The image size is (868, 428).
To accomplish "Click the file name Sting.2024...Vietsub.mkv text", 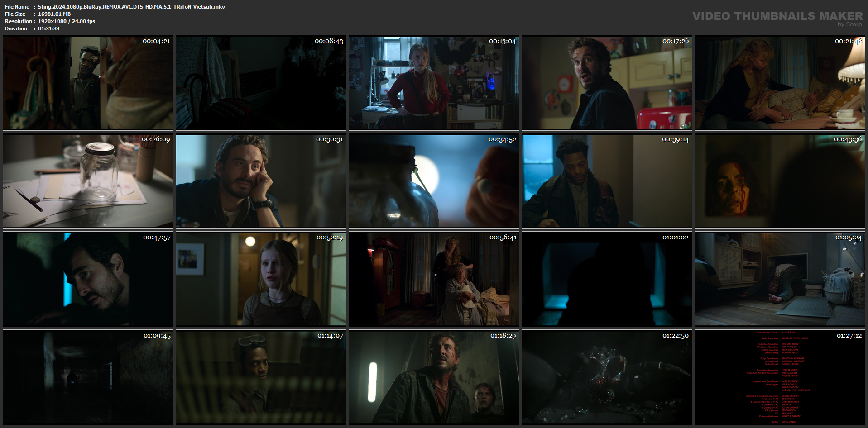I will click(131, 7).
